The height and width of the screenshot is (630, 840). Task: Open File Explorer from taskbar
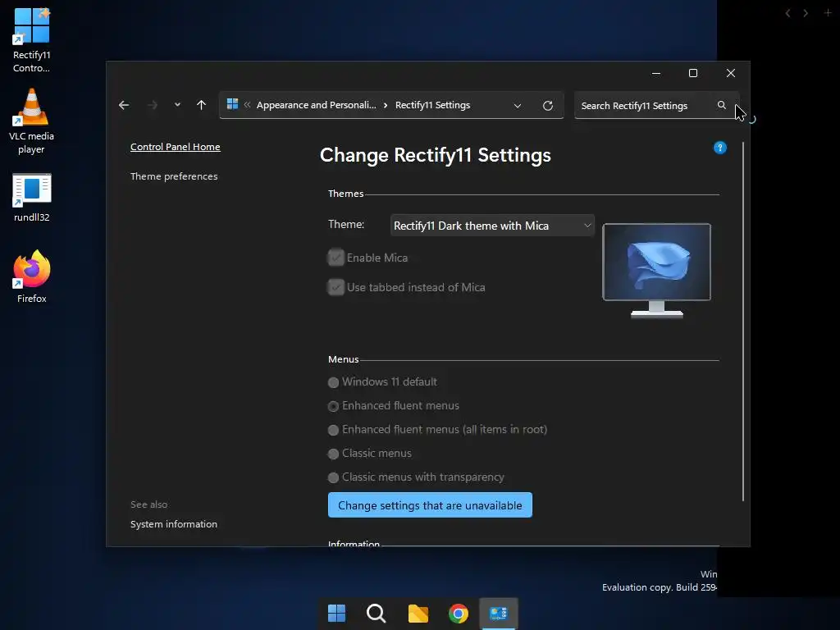[418, 613]
